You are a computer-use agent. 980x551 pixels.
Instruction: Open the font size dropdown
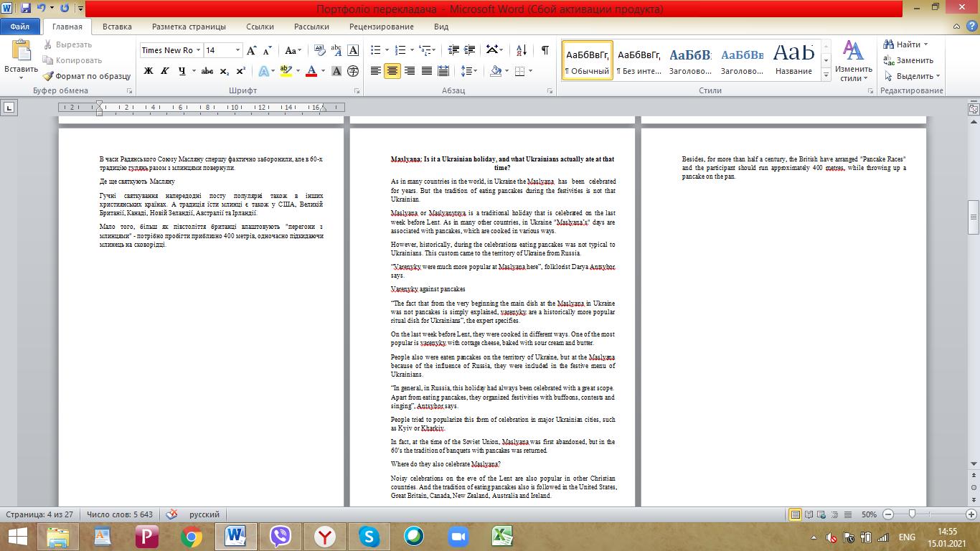coord(237,50)
